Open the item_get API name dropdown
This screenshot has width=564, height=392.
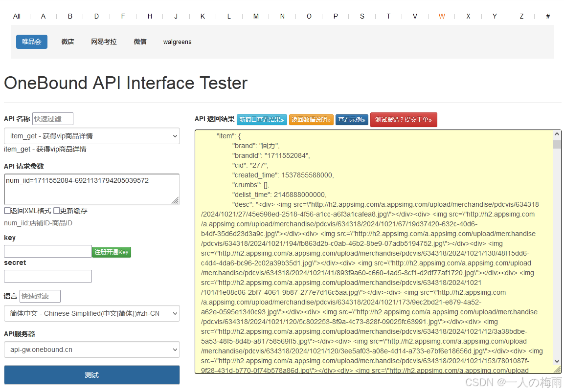[92, 136]
